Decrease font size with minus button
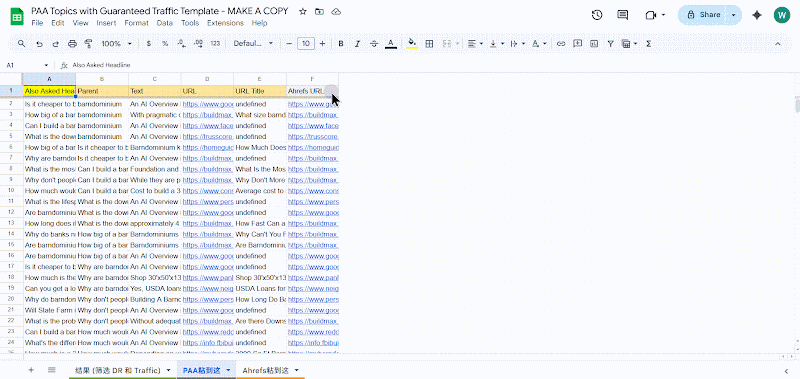 pos(289,44)
